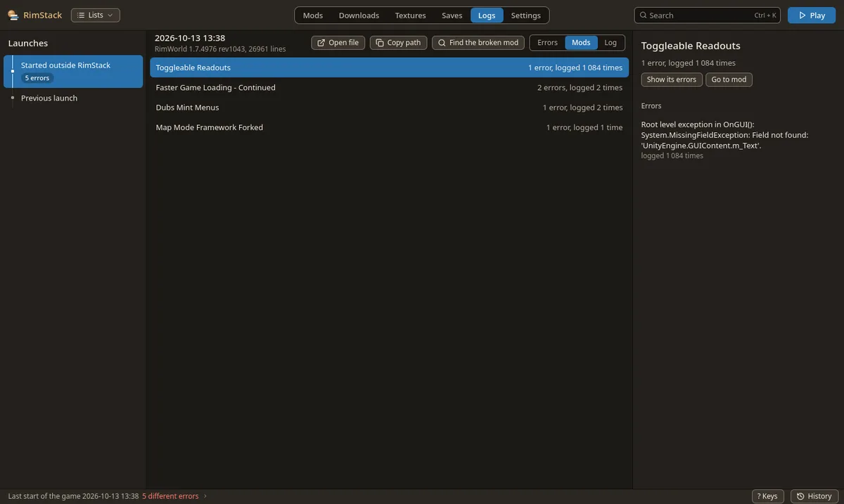Screen dimensions: 844x504
Task: Switch view to Mods grouping
Action: click(x=581, y=43)
